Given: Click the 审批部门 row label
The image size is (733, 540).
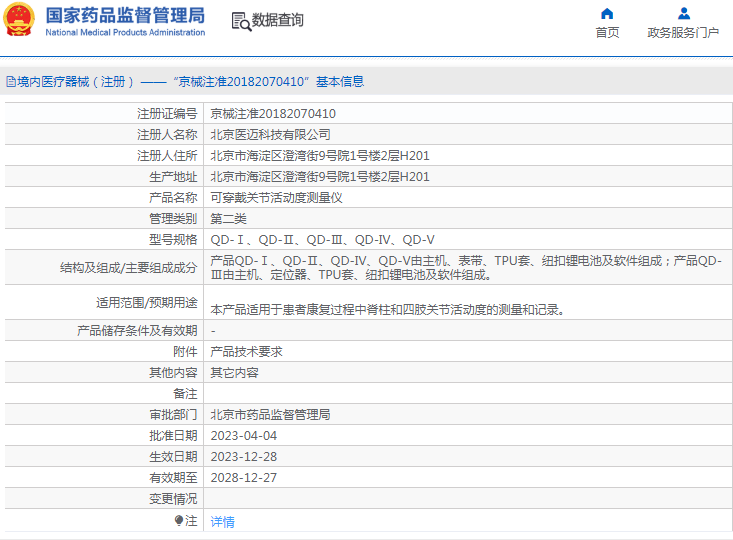Looking at the screenshot, I should coord(173,415).
